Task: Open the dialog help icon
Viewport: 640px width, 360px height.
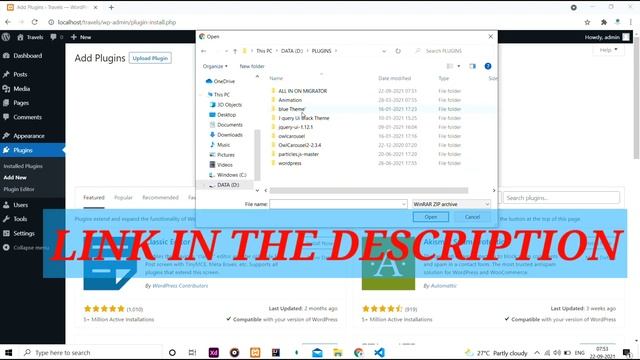Action: pyautogui.click(x=488, y=66)
